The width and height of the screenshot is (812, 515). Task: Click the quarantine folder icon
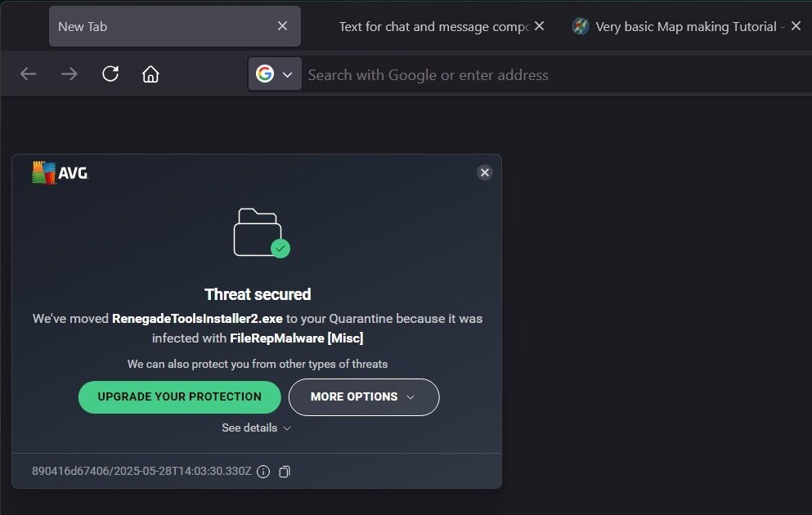[x=259, y=233]
